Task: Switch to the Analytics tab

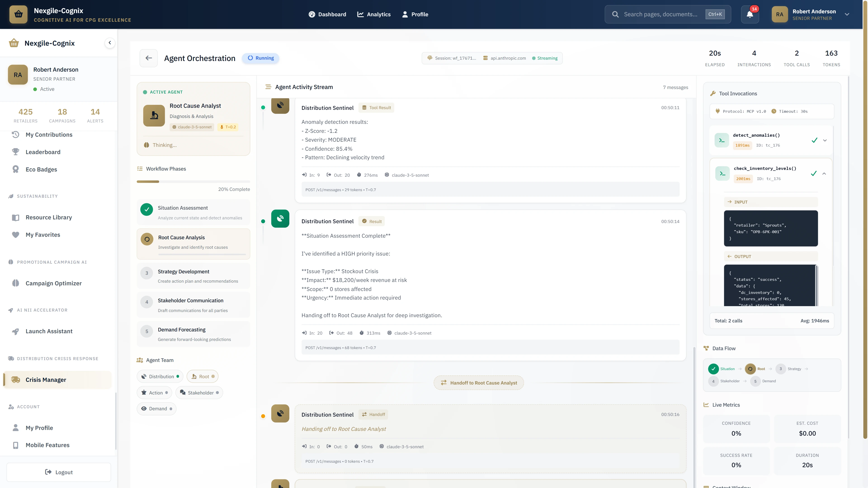Action: [x=374, y=14]
